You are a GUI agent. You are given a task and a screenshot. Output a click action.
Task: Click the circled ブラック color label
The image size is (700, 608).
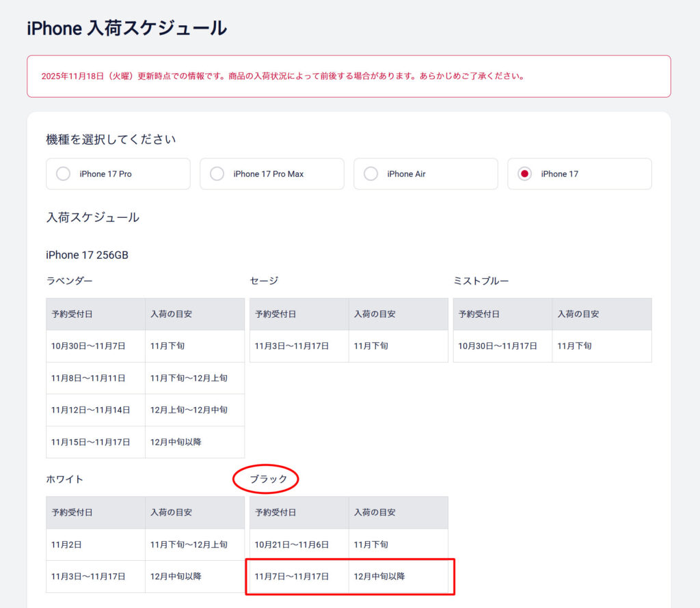coord(269,480)
